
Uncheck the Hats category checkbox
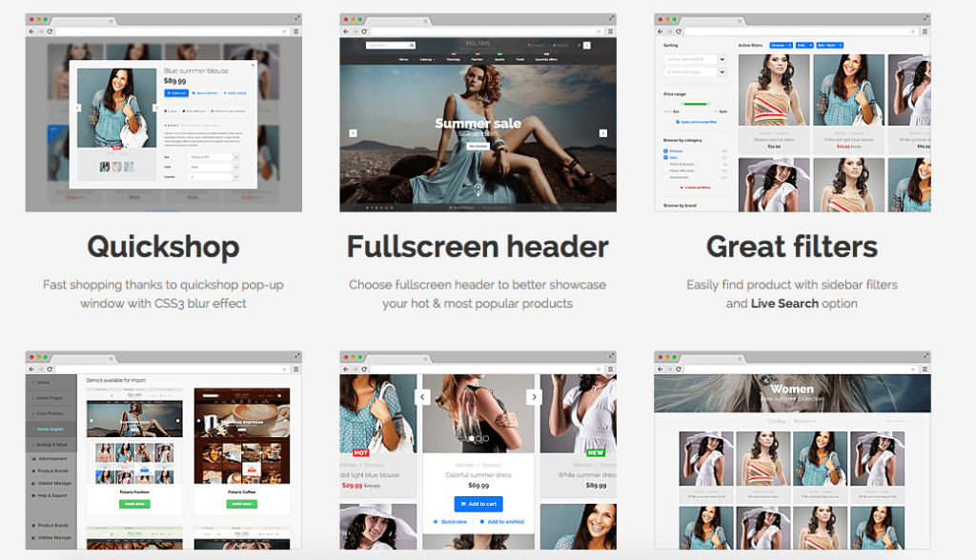(x=665, y=157)
